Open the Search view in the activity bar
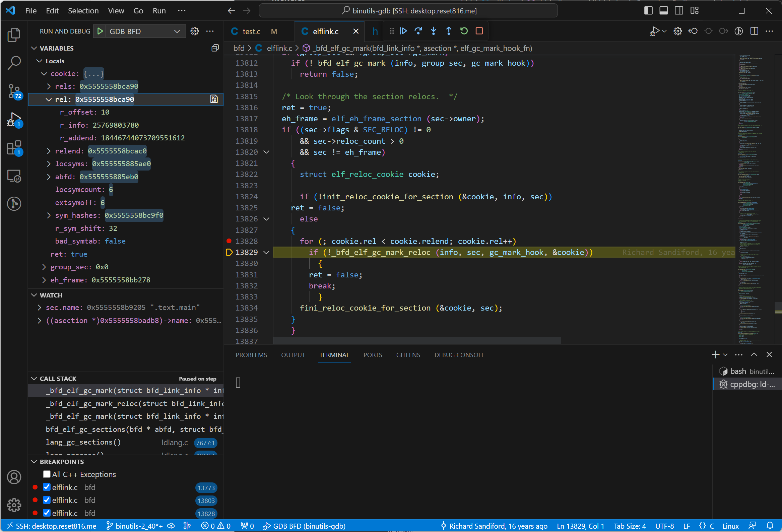Image resolution: width=782 pixels, height=532 pixels. (x=14, y=63)
